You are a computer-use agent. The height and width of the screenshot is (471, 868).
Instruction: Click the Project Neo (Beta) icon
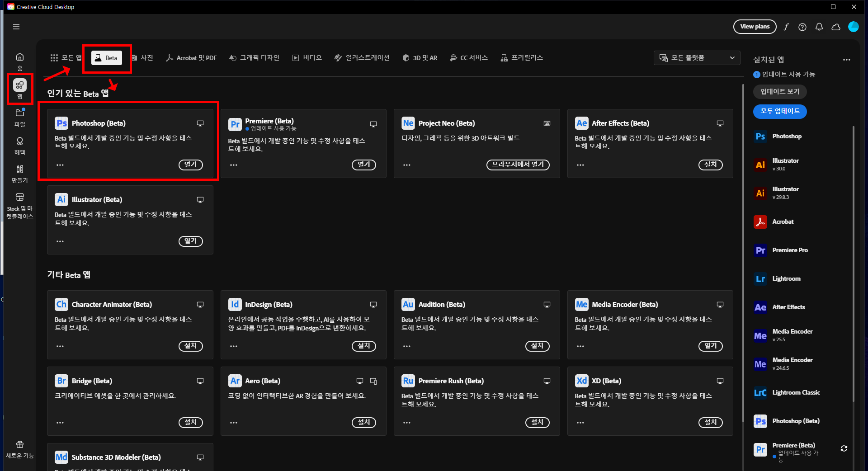tap(408, 123)
